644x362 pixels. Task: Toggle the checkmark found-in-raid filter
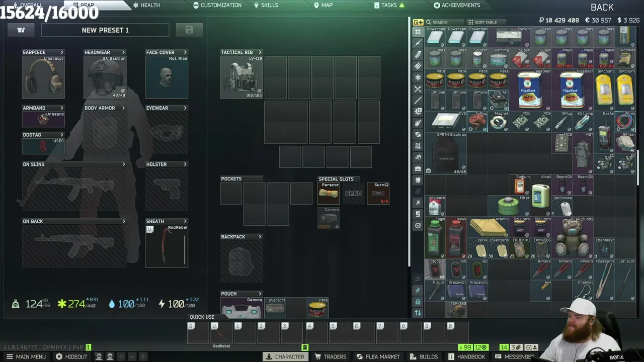click(418, 226)
